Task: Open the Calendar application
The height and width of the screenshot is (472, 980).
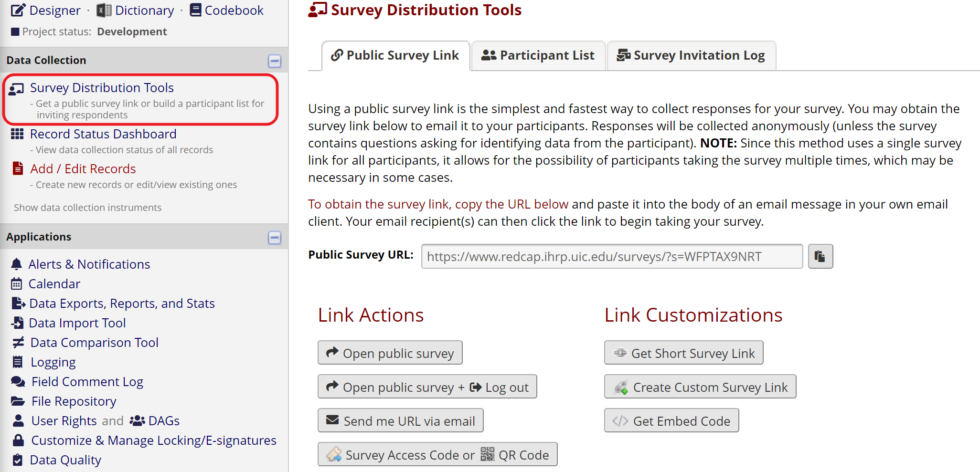Action: point(54,283)
